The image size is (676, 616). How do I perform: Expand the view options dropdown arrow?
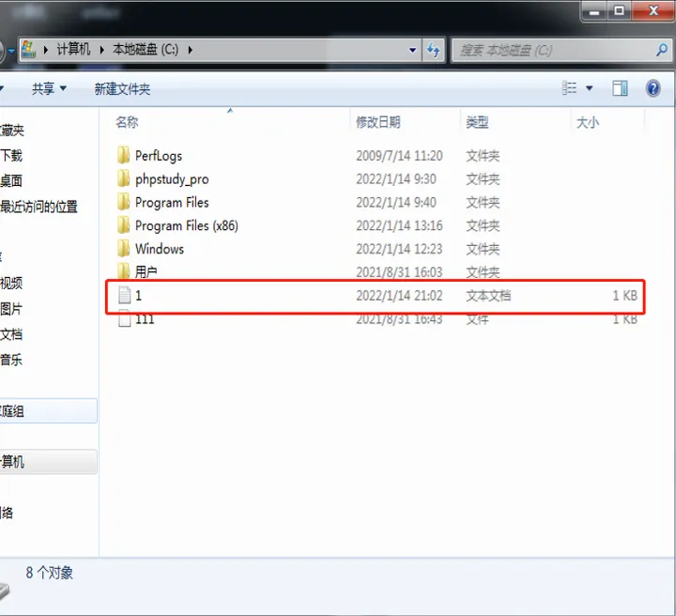pos(589,88)
